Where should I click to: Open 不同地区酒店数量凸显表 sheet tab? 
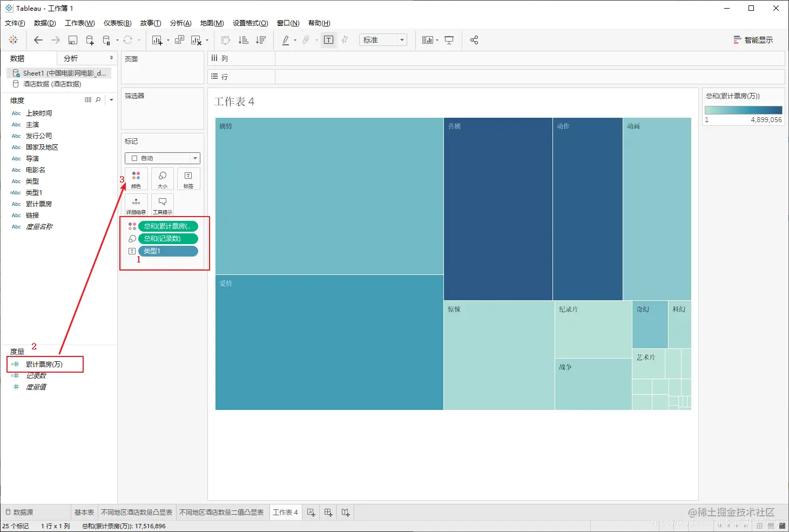137,513
